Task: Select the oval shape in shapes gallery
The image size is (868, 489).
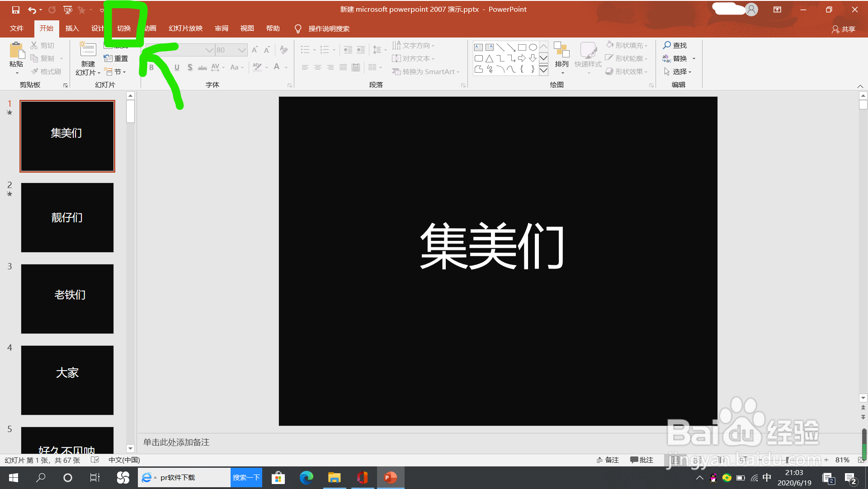Action: click(533, 47)
